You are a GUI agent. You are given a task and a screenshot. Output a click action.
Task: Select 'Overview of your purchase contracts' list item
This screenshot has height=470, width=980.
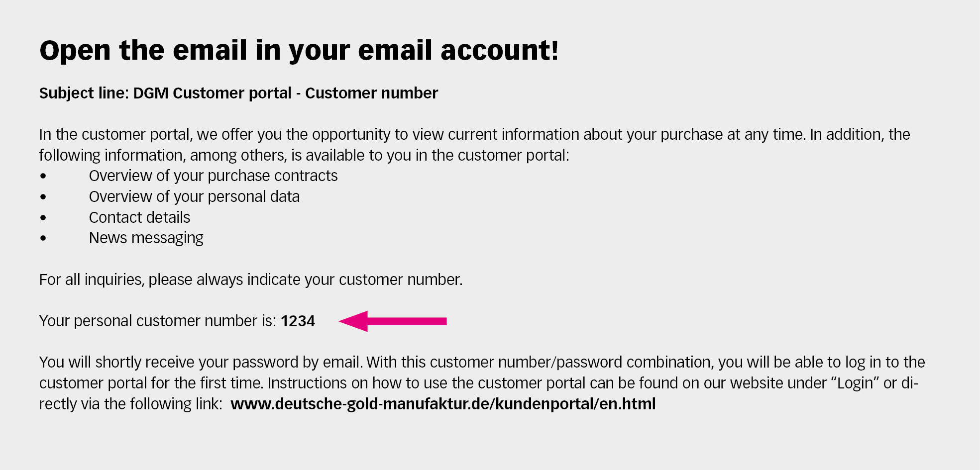(x=213, y=176)
